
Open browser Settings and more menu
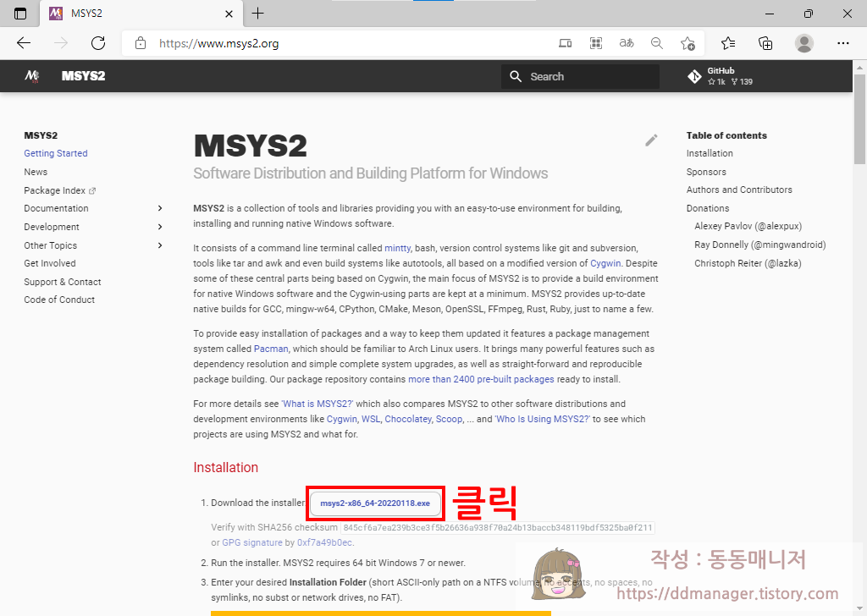pos(843,43)
